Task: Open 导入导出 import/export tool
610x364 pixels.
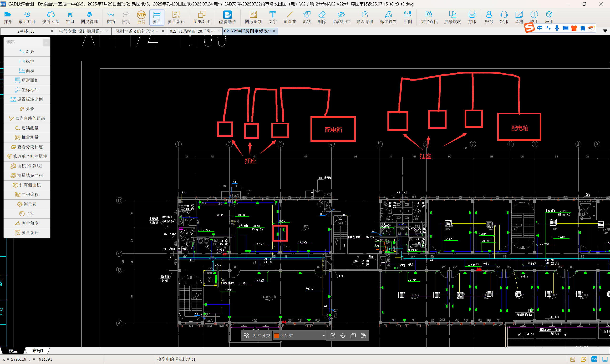Action: tap(365, 17)
